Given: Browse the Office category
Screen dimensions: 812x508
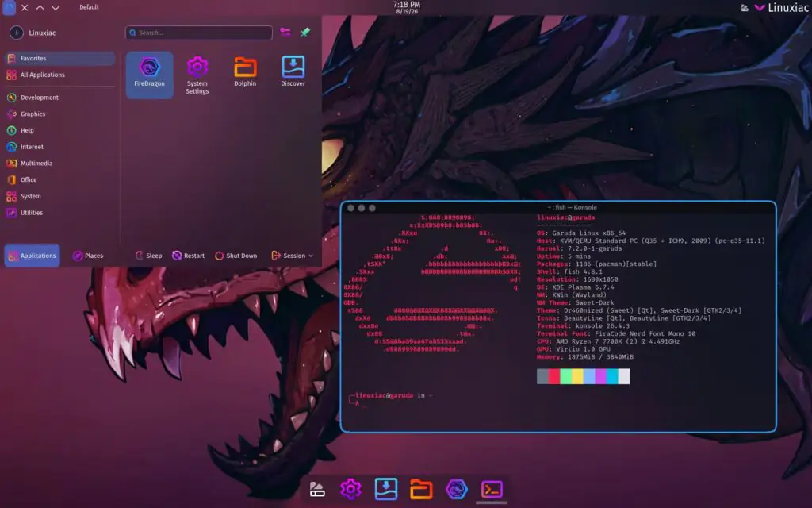Looking at the screenshot, I should (x=59, y=180).
